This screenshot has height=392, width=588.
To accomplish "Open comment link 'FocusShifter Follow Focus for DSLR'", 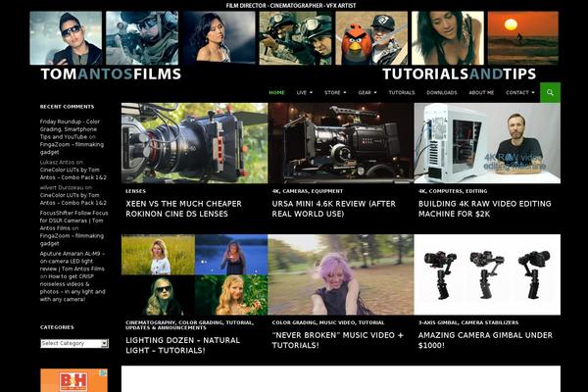I will pyautogui.click(x=73, y=220).
